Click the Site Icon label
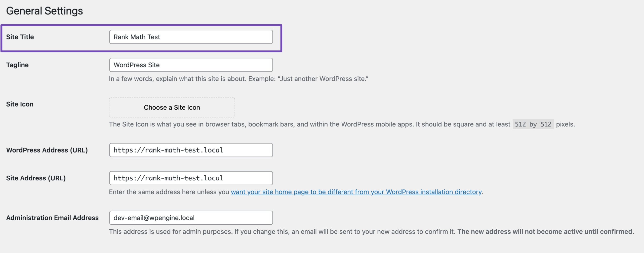This screenshot has width=644, height=253. (20, 104)
